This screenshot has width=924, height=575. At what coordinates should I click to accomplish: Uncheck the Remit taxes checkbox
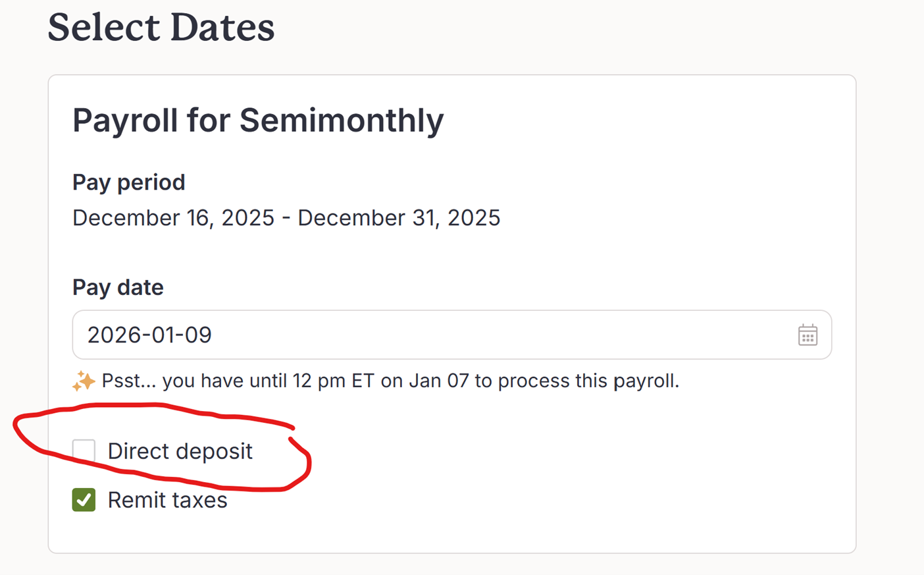point(84,500)
